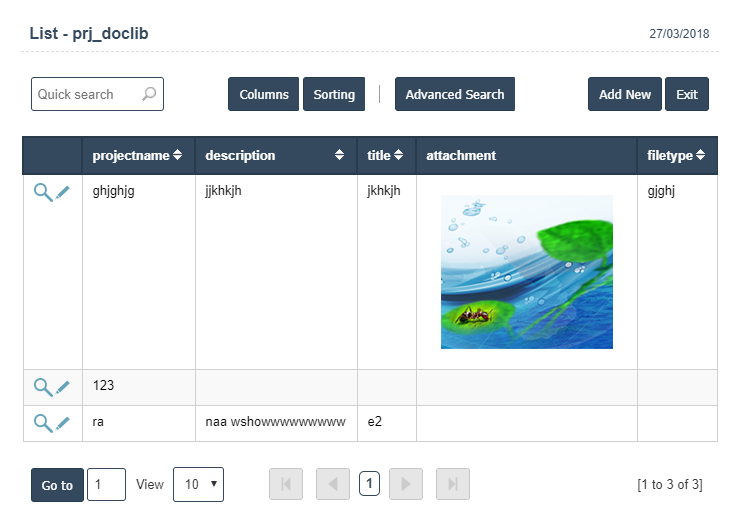Go to the next page arrow
Image resolution: width=746 pixels, height=529 pixels.
coord(406,484)
